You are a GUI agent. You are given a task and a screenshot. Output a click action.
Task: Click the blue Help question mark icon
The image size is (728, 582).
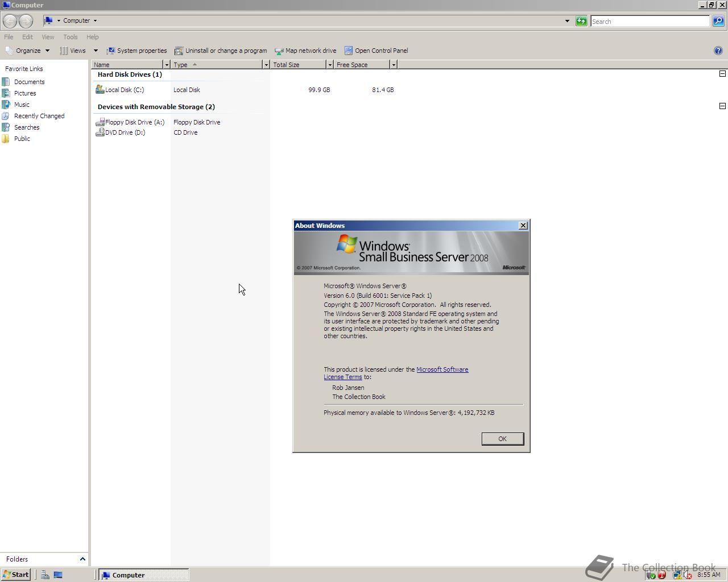pos(718,51)
